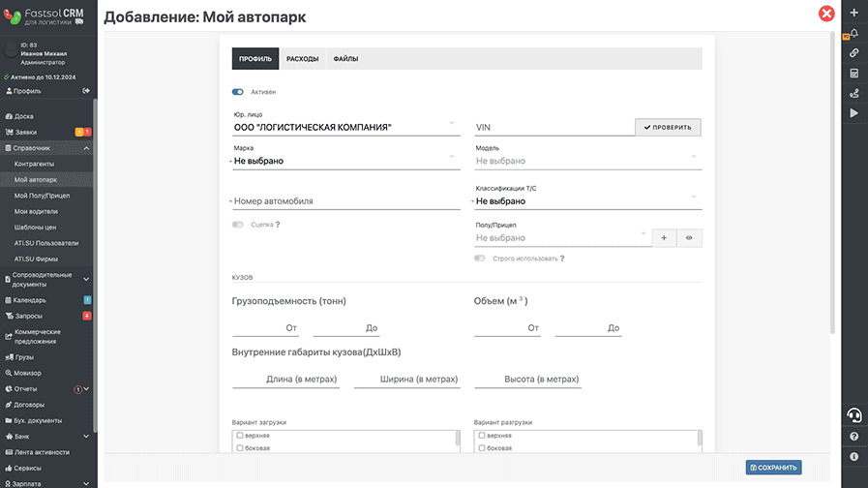Click the Сохранить button
Screen dimensions: 868x488
(773, 468)
